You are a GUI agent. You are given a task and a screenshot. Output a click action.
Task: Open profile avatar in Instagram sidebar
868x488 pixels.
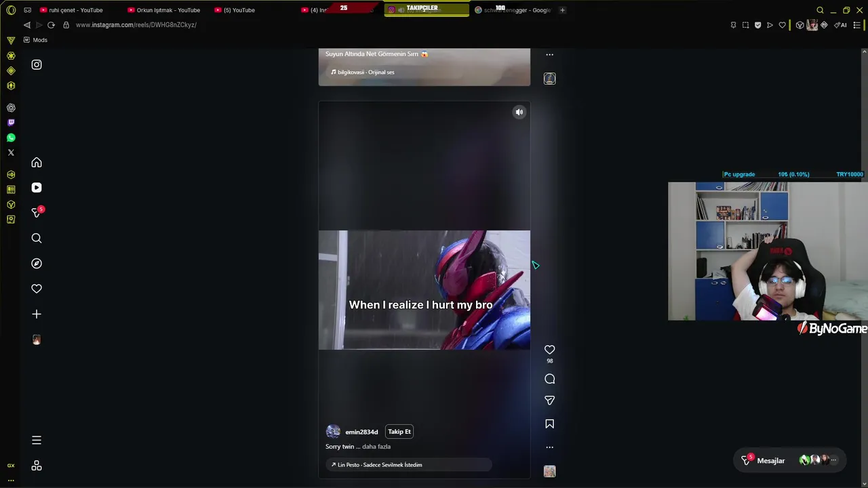pos(37,340)
